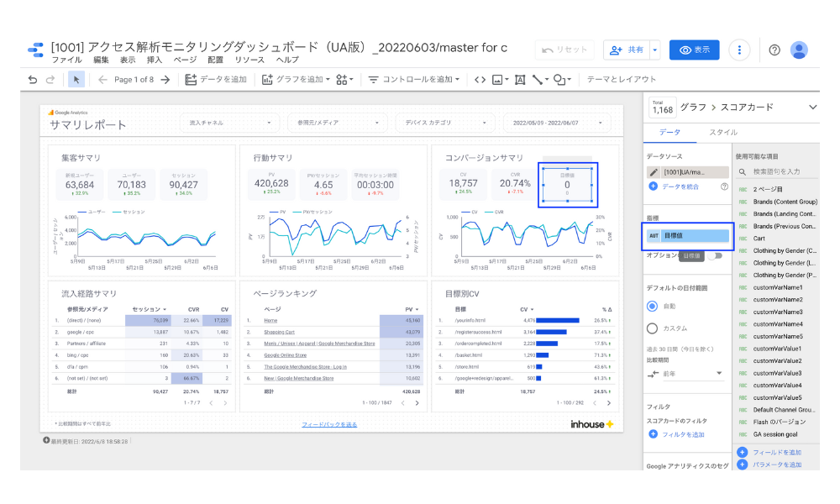This screenshot has height=504, width=840.
Task: Switch to the スタイル tab
Action: [x=723, y=132]
